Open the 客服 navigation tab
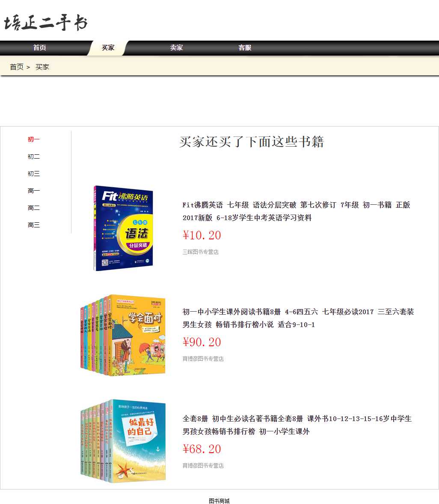 click(245, 48)
